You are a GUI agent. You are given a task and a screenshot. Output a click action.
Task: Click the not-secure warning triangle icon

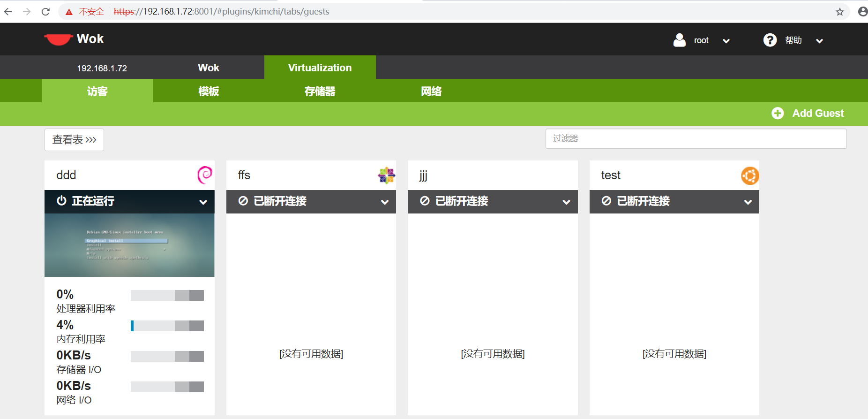click(69, 12)
